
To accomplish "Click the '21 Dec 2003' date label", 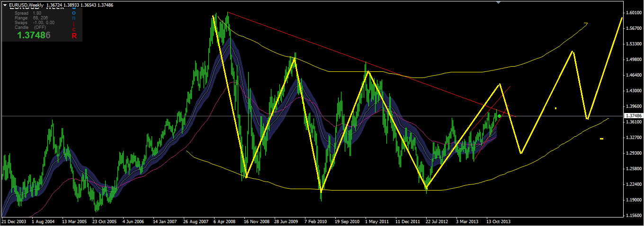I will 14,221.
